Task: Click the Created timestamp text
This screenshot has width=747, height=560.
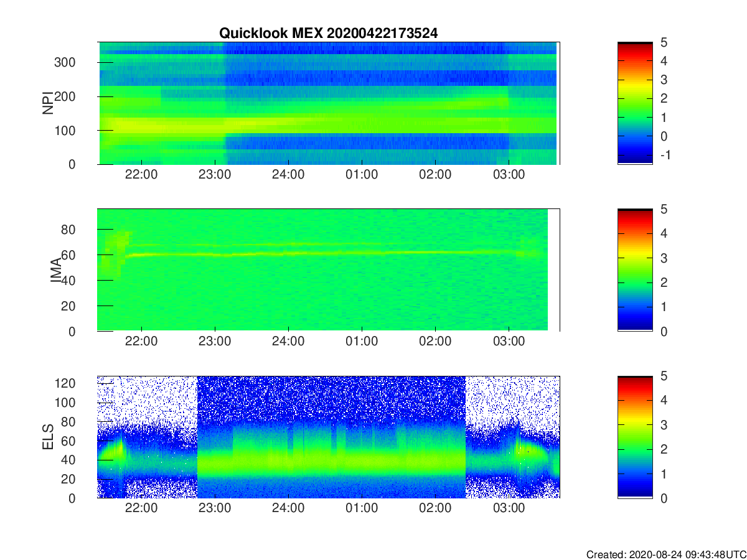Action: tap(665, 554)
